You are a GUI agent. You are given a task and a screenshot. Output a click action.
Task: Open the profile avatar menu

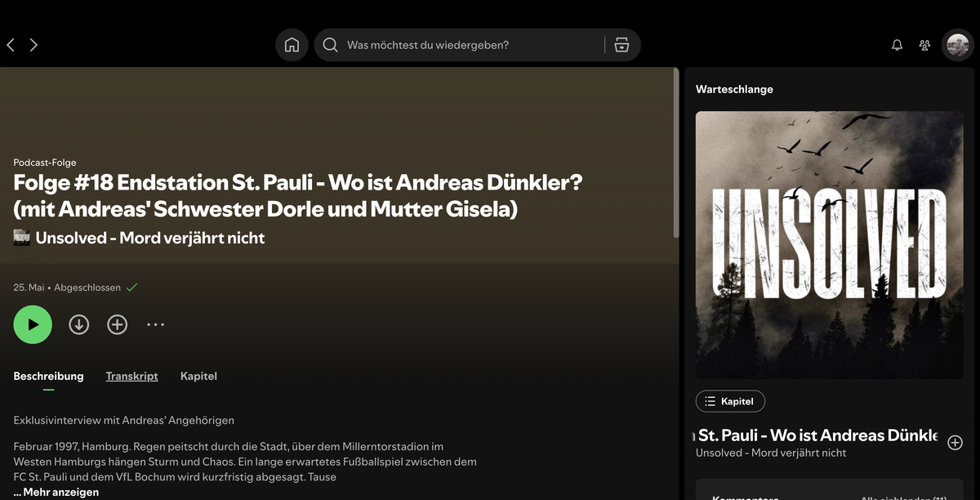point(957,45)
